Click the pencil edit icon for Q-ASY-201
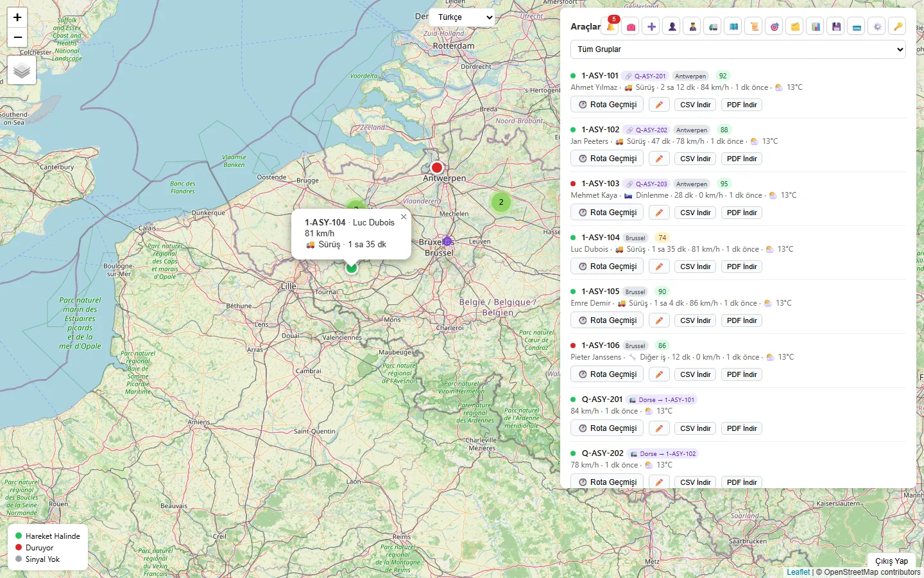The width and height of the screenshot is (924, 578). click(x=659, y=428)
